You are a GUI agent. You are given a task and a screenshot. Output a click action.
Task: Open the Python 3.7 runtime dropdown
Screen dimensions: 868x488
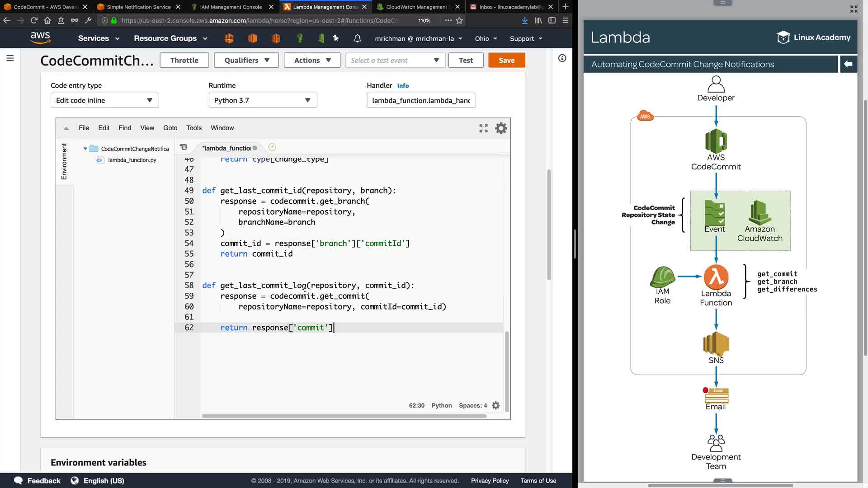(x=263, y=100)
